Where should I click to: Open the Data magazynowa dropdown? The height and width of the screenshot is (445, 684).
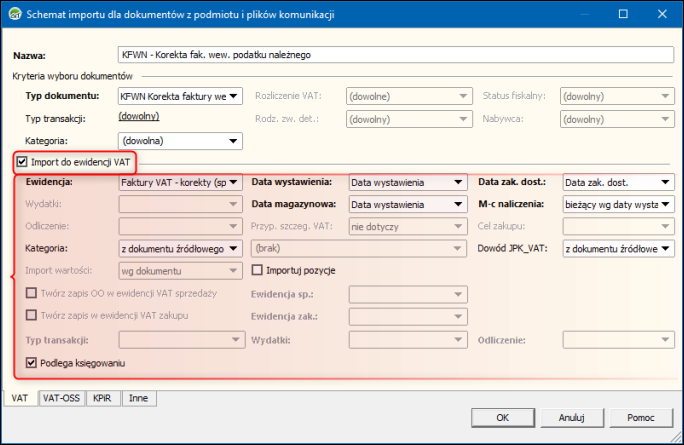click(x=408, y=204)
